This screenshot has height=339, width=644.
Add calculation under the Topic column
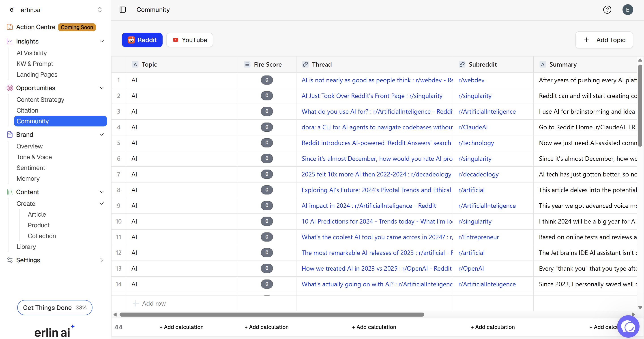tap(182, 327)
